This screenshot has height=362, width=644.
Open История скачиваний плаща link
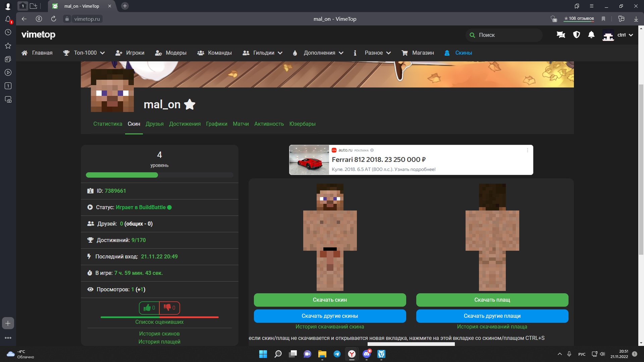pos(492,327)
